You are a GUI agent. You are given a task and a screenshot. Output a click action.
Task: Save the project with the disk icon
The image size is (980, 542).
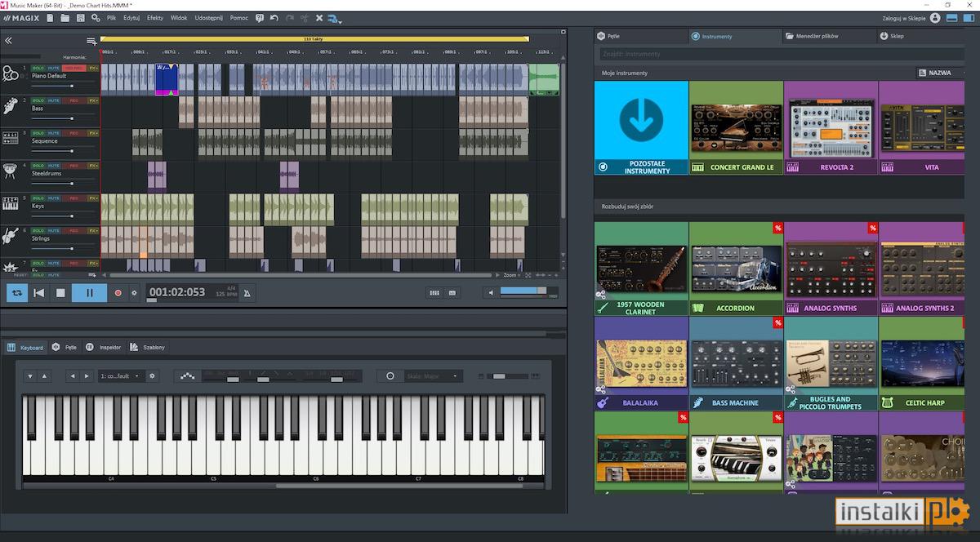pos(80,18)
